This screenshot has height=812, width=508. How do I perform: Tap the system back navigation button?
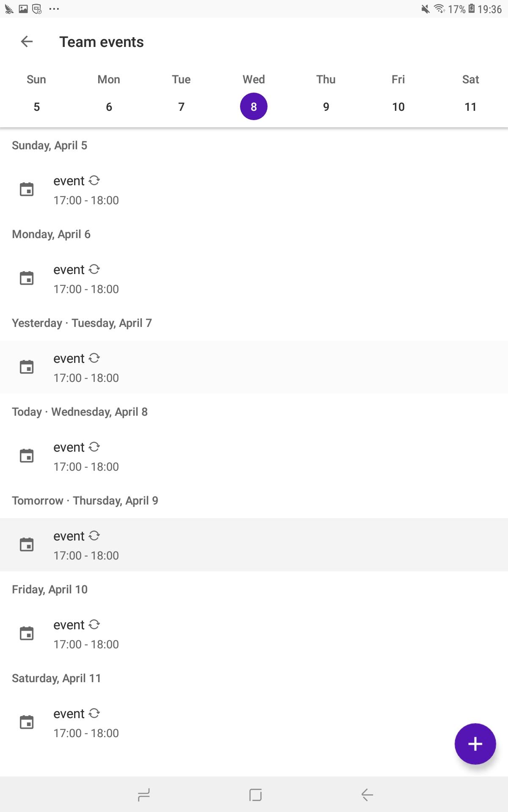click(367, 795)
